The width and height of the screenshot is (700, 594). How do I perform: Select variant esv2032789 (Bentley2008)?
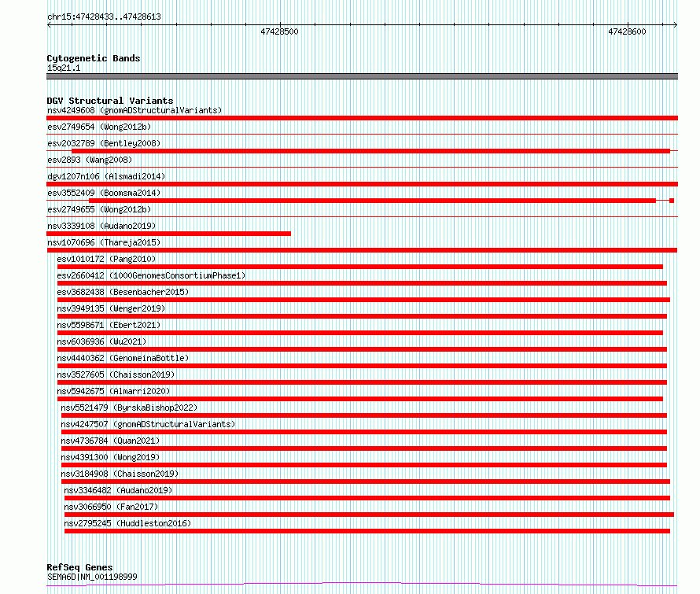point(104,143)
